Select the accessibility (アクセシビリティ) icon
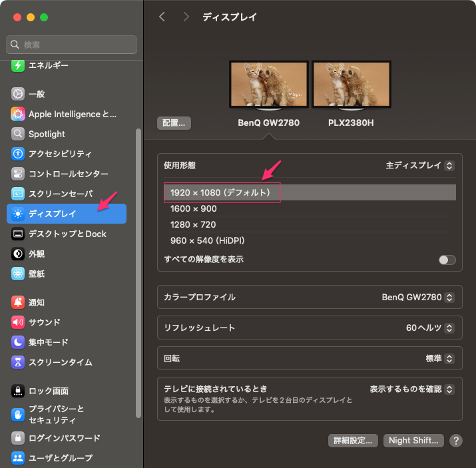This screenshot has height=468, width=476. coord(18,154)
